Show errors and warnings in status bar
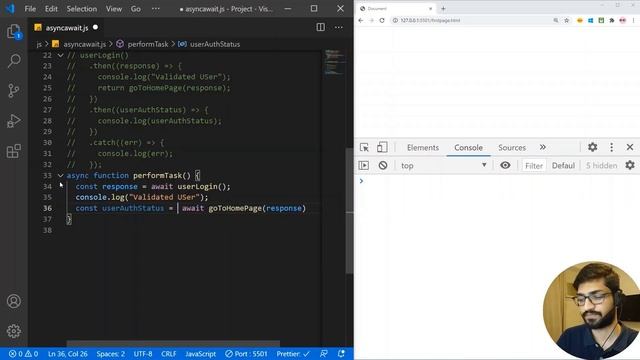Screen dimensions: 640x360 click(24, 354)
